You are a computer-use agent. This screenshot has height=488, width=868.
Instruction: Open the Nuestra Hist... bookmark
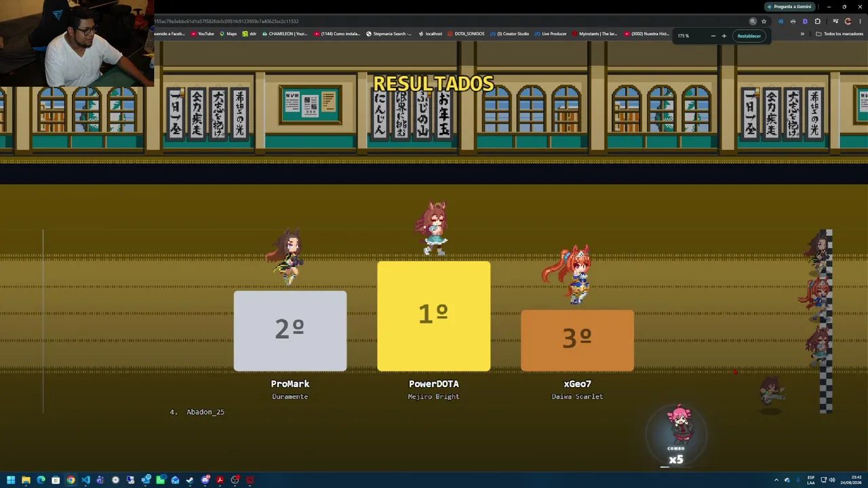point(647,34)
